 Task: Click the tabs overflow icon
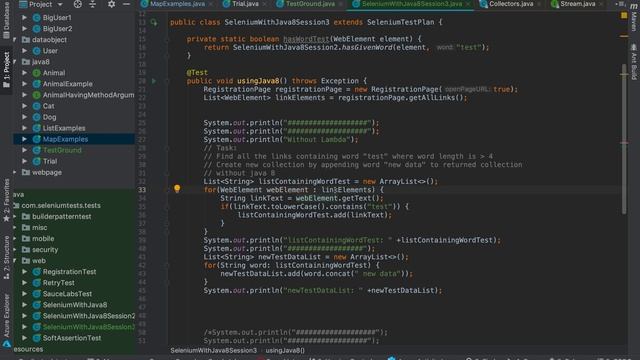pyautogui.click(x=620, y=4)
